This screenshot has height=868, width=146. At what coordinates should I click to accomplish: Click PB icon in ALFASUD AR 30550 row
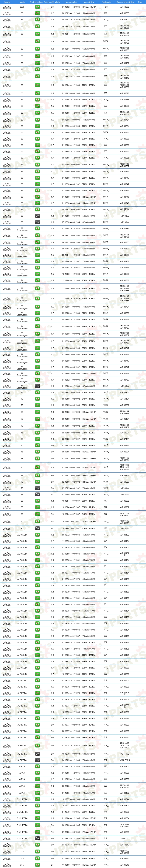pyautogui.click(x=38, y=668)
